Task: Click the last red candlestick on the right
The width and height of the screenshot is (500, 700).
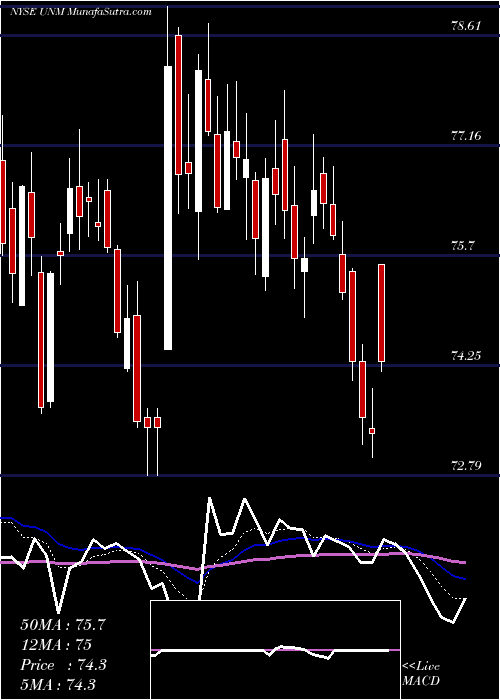Action: click(x=381, y=313)
